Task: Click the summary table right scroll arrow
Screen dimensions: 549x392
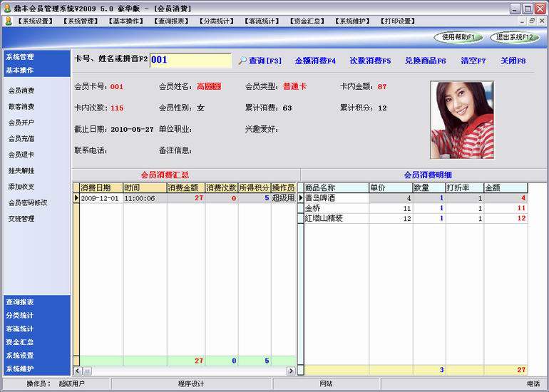Action: pos(291,371)
